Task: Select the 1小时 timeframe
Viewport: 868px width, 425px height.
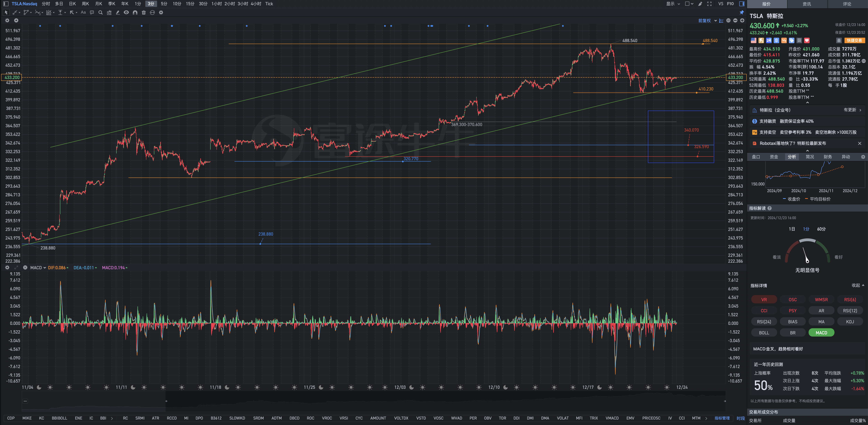Action: point(216,4)
